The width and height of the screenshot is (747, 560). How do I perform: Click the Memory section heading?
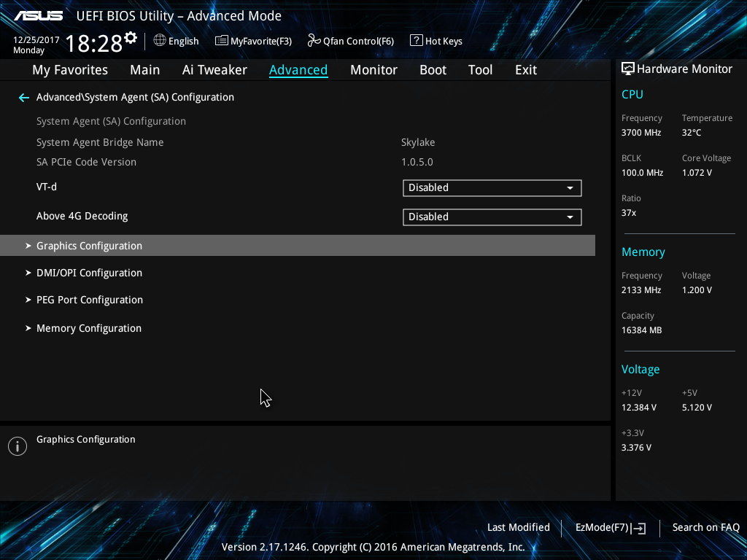click(643, 252)
